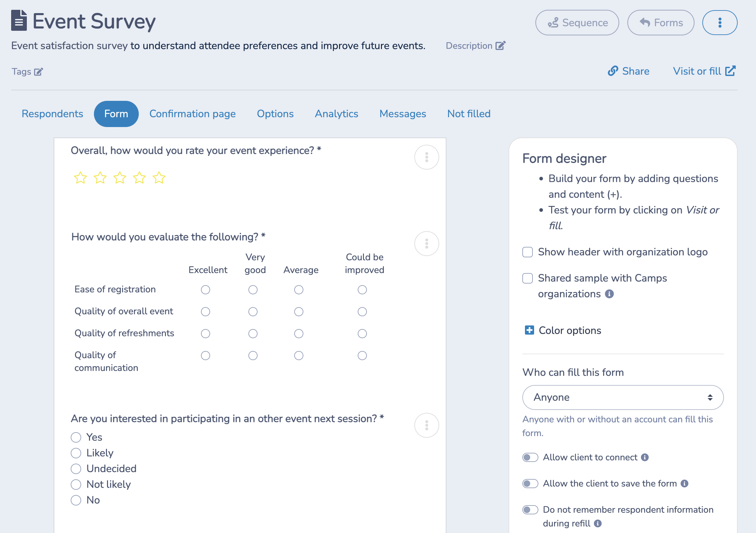
Task: Click the info icon next to Shared sample
Action: 609,294
